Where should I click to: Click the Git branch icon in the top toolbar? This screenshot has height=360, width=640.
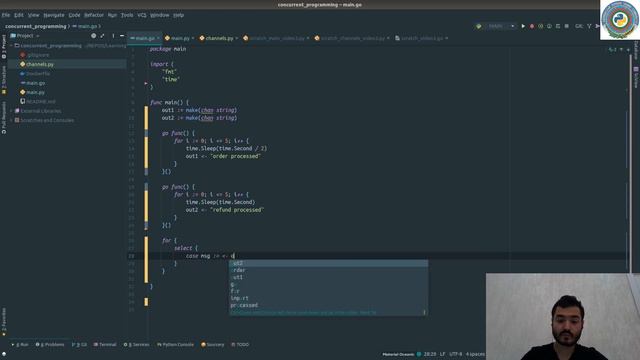point(589,26)
